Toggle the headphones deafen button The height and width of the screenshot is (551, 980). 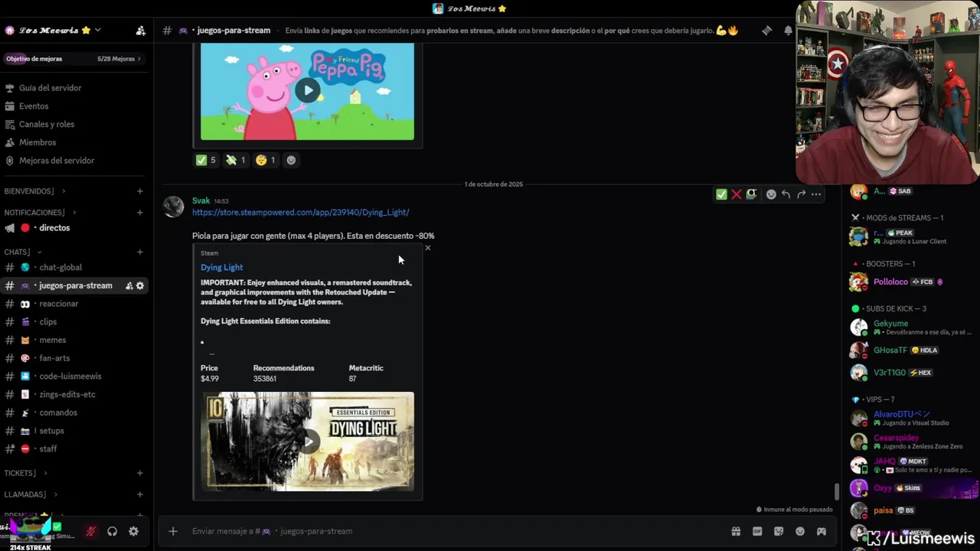(112, 531)
